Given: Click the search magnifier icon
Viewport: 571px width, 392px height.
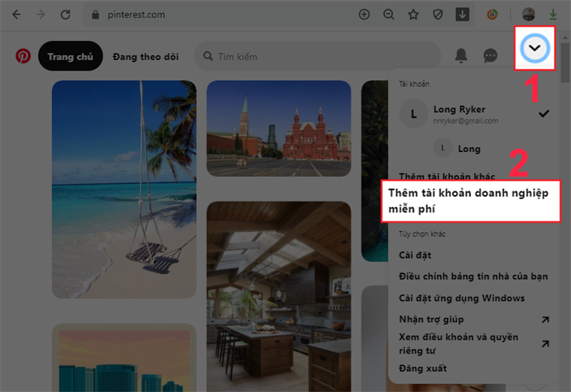Looking at the screenshot, I should (208, 56).
